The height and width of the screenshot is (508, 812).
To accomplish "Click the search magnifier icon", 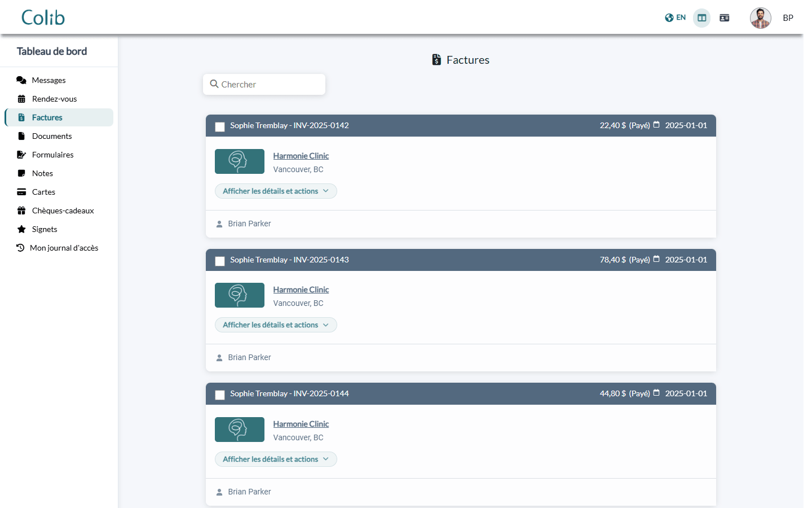I will (x=214, y=84).
